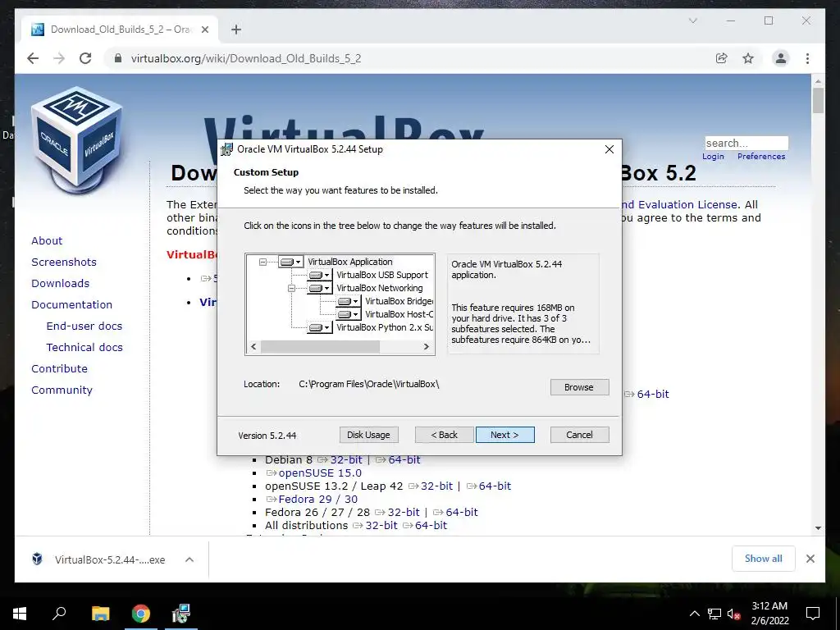
Task: Open download item options chevron
Action: (189, 559)
